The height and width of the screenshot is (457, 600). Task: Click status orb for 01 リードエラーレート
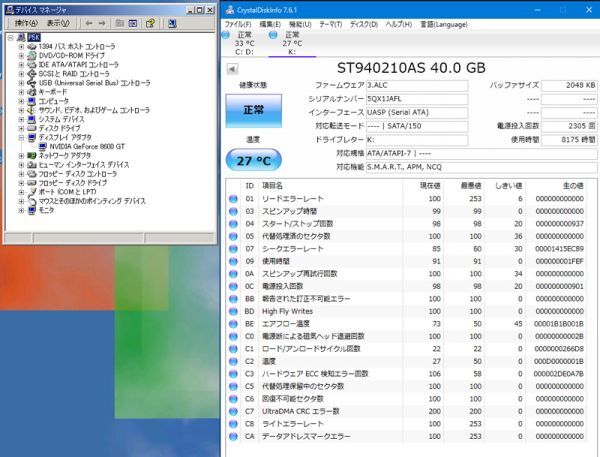pos(233,199)
